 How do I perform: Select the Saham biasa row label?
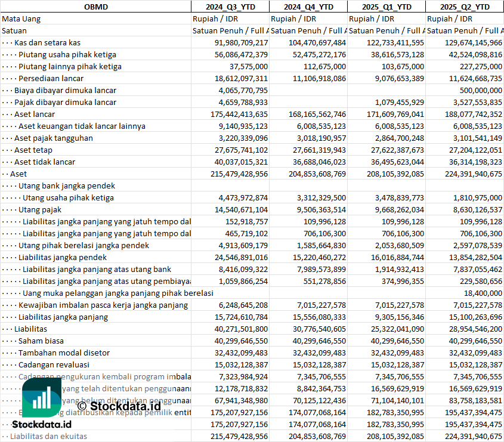tap(42, 341)
